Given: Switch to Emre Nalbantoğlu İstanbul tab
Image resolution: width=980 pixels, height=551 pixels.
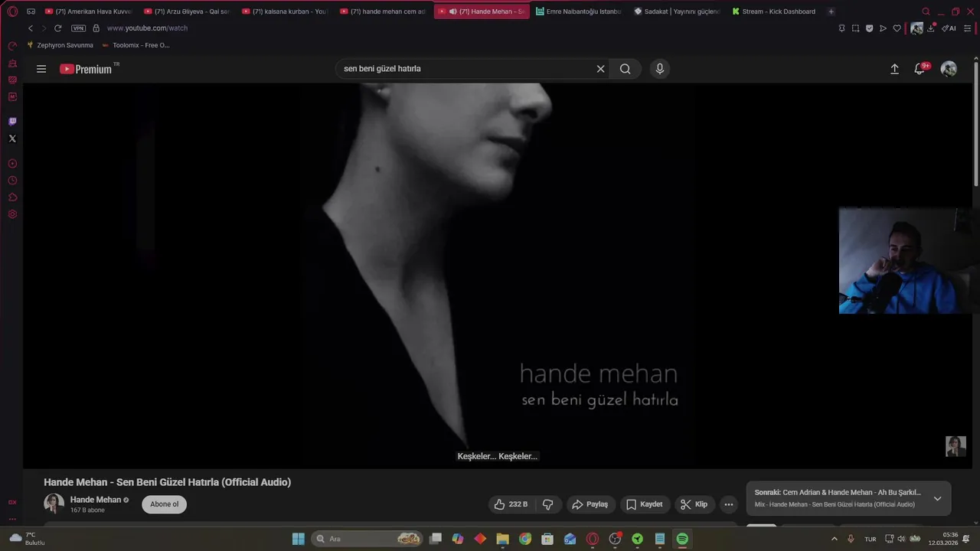Looking at the screenshot, I should point(579,11).
